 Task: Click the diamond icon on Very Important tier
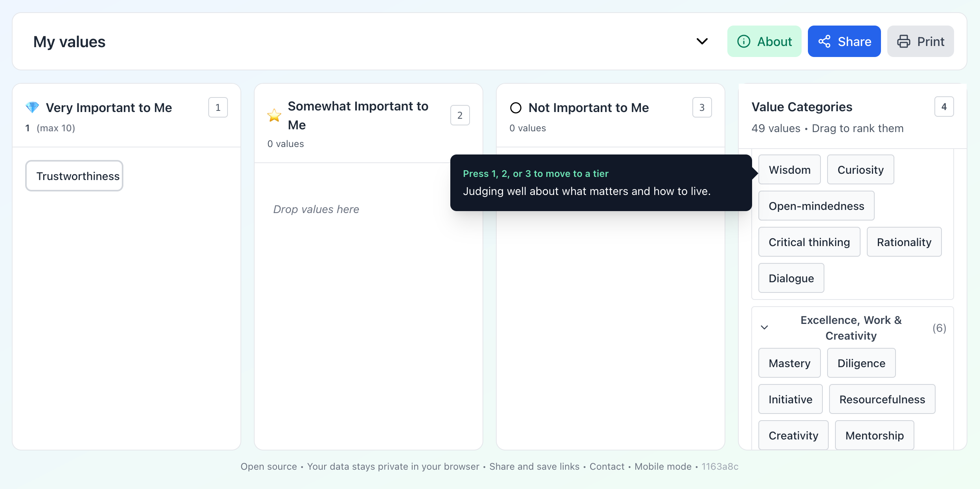tap(33, 107)
